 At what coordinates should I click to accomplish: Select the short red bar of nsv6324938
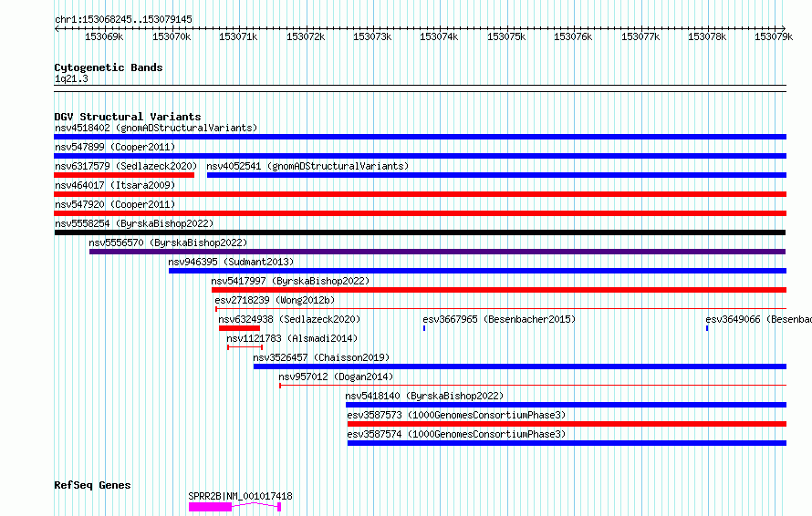pyautogui.click(x=239, y=328)
